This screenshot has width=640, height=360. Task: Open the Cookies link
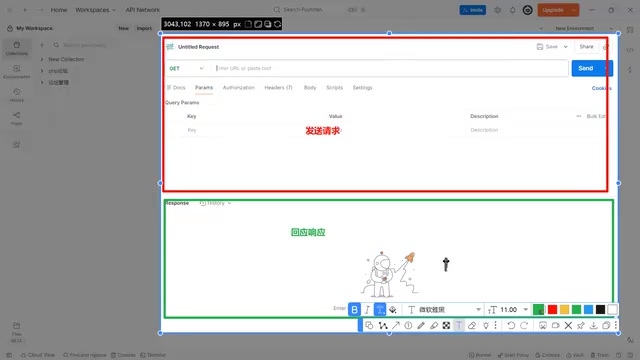point(601,88)
